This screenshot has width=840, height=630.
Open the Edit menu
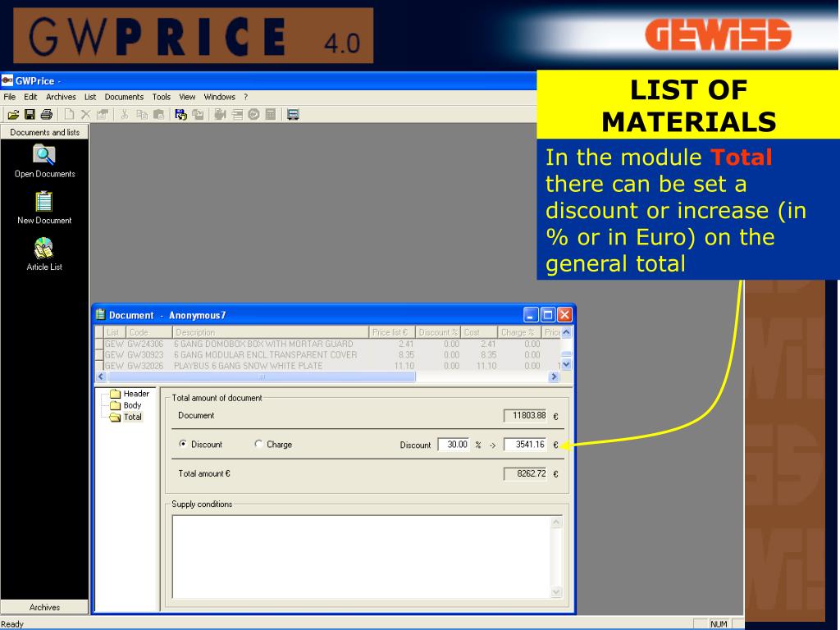(30, 97)
